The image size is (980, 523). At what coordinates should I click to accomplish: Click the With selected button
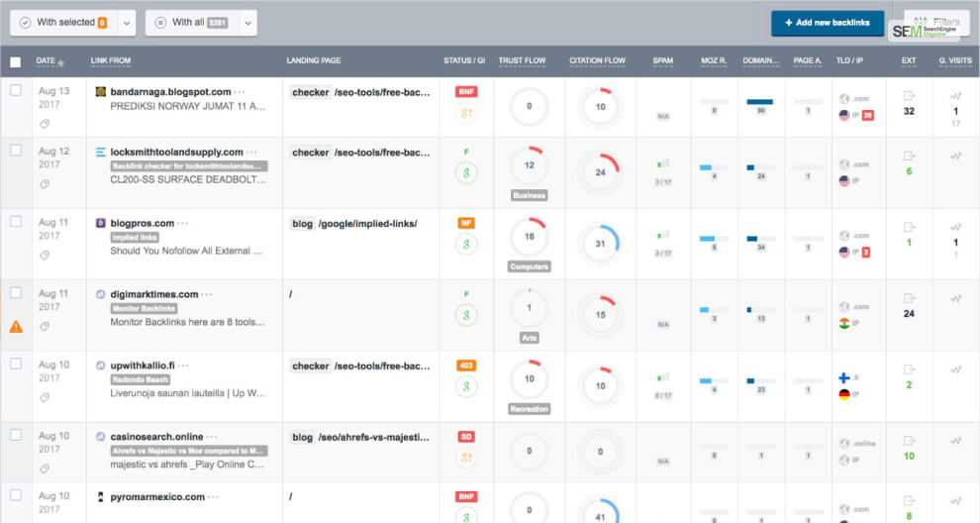click(x=64, y=23)
